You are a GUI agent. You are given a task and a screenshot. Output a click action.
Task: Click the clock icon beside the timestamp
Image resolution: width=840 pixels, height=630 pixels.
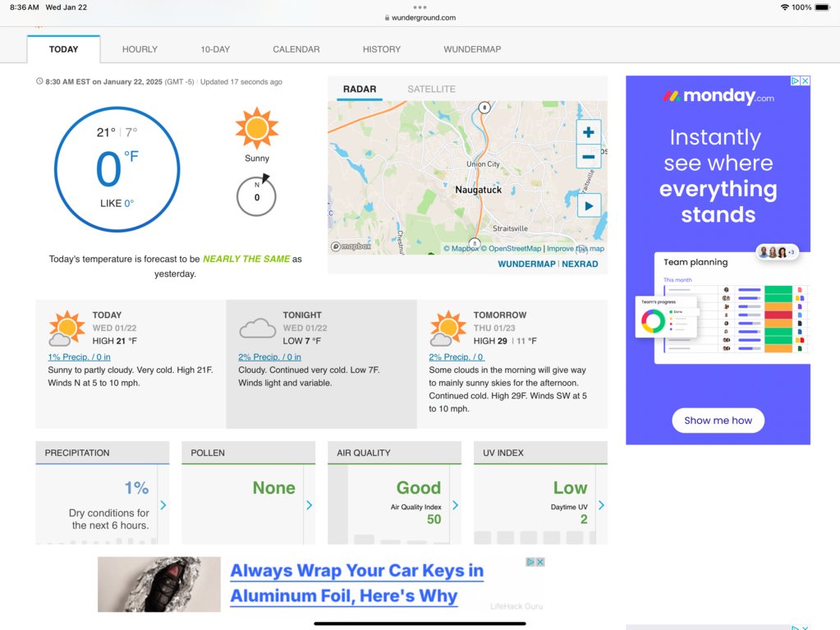39,81
